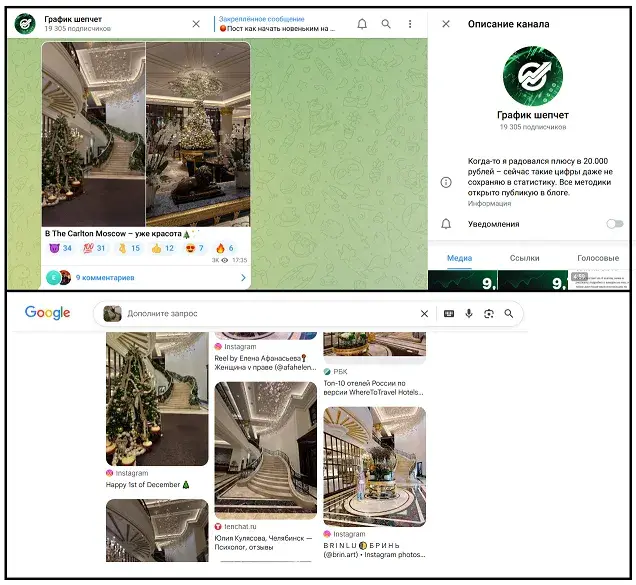This screenshot has height=585, width=636.
Task: Add the thumbs-up reaction with 12
Action: pos(163,248)
